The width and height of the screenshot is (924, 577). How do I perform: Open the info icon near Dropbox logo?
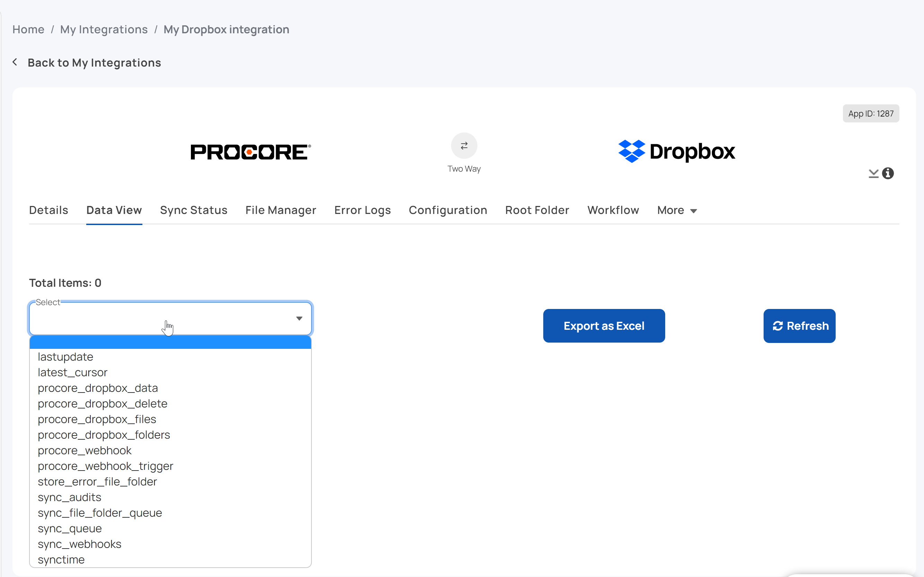[x=888, y=173]
